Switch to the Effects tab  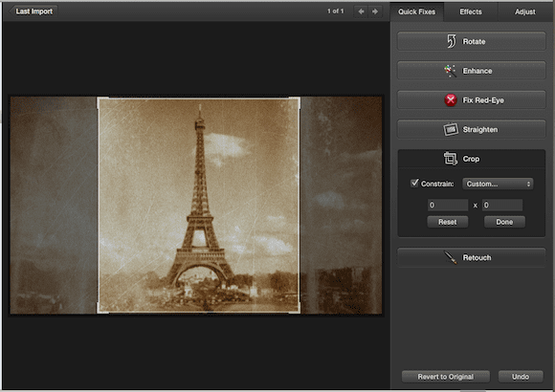click(x=471, y=11)
